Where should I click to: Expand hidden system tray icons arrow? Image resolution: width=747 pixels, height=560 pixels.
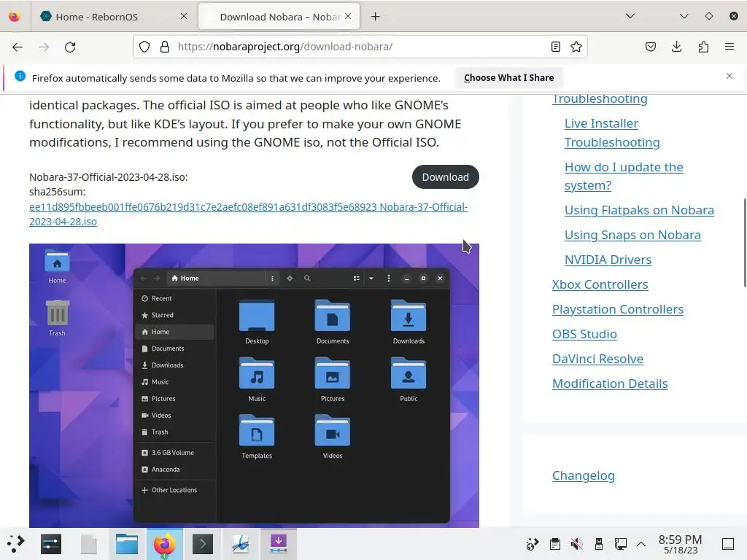[x=641, y=544]
